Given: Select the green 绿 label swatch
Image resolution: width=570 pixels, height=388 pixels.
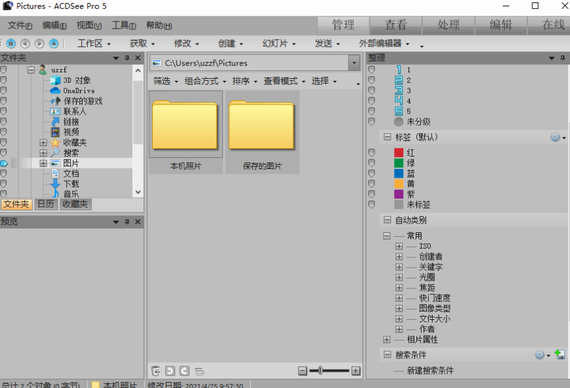Looking at the screenshot, I should (x=399, y=163).
